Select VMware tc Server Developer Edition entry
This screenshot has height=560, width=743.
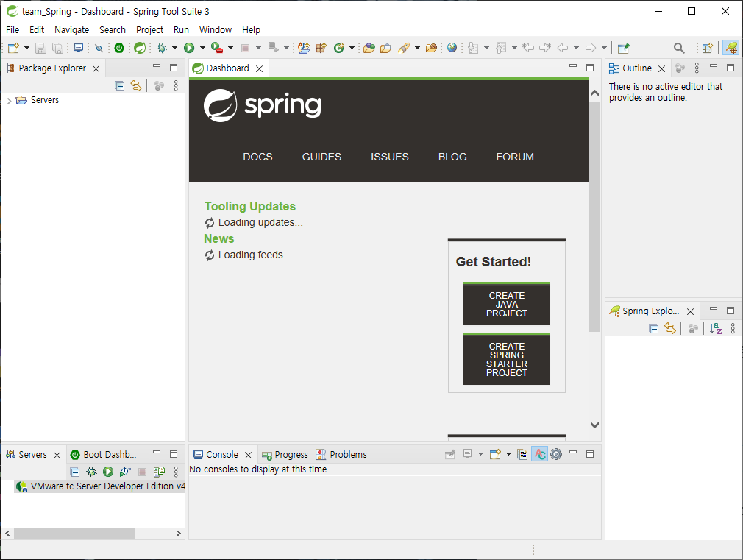click(x=100, y=486)
